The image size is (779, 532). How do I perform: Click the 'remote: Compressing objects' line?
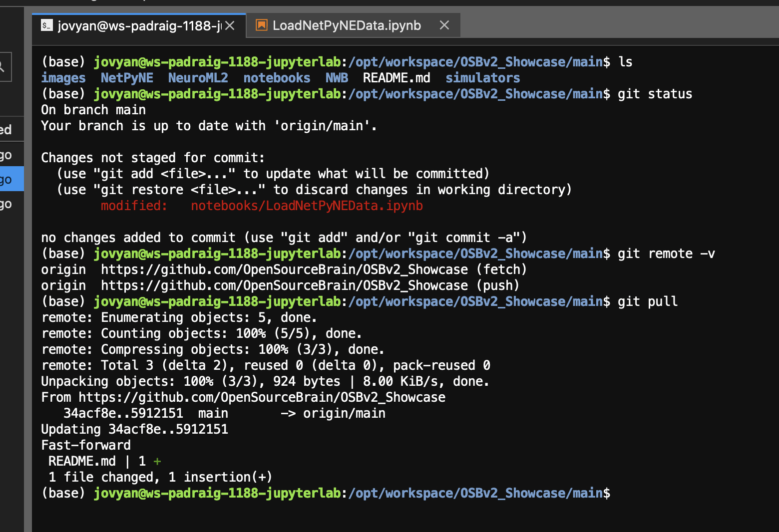click(213, 349)
